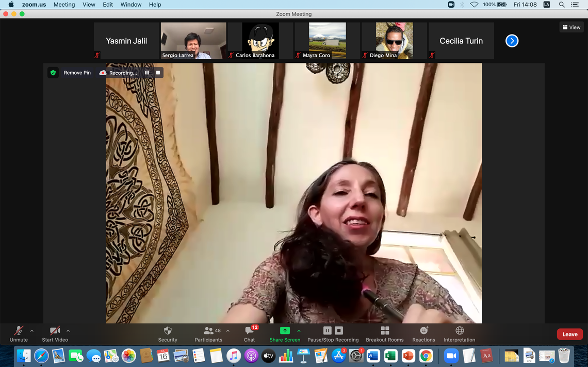Open the Security shield options

pos(167,333)
